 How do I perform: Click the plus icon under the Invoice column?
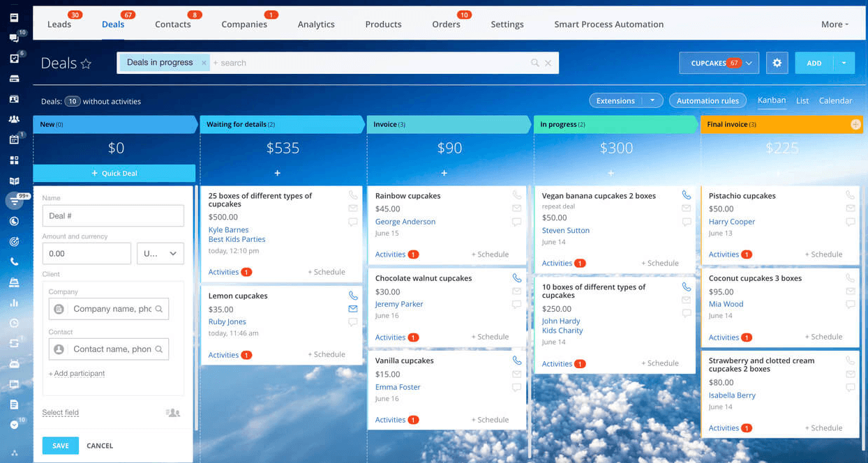point(444,172)
